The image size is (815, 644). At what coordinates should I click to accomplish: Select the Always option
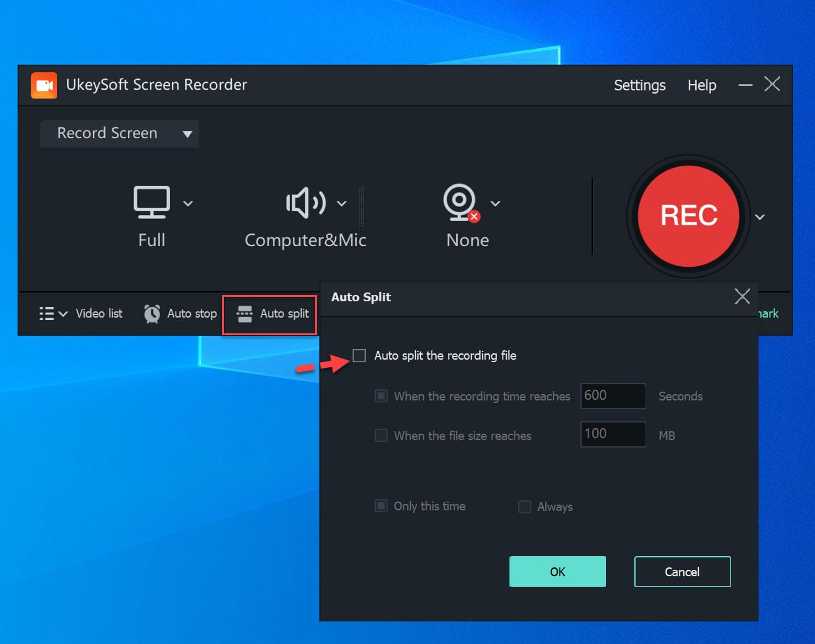coord(525,507)
